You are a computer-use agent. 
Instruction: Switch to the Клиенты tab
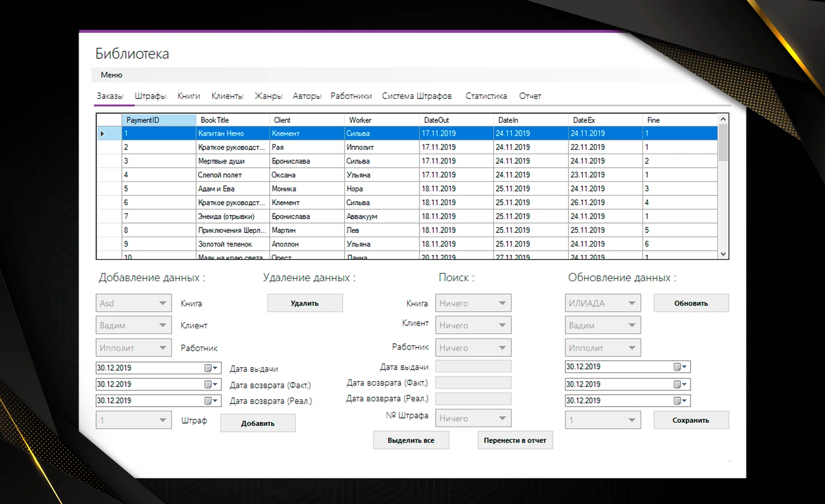tap(227, 96)
